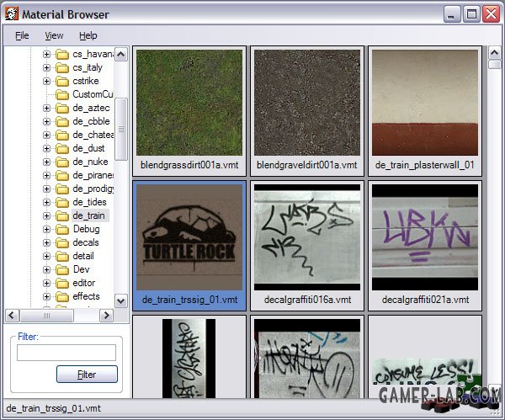Click the detail folder icon
Image resolution: width=505 pixels, height=420 pixels.
point(62,257)
